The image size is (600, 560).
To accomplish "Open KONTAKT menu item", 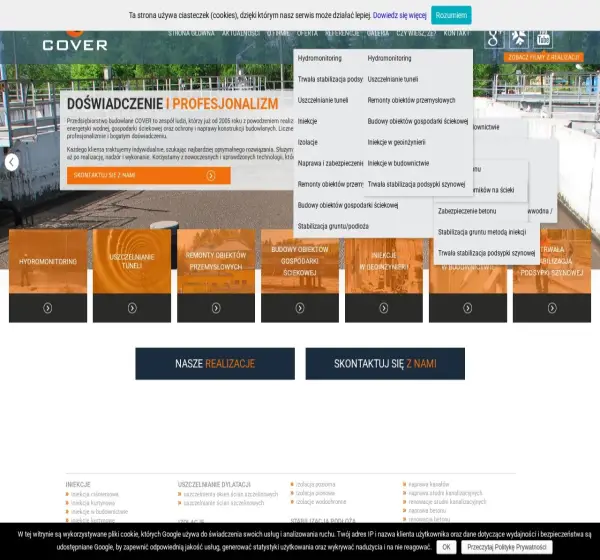I will (x=456, y=34).
